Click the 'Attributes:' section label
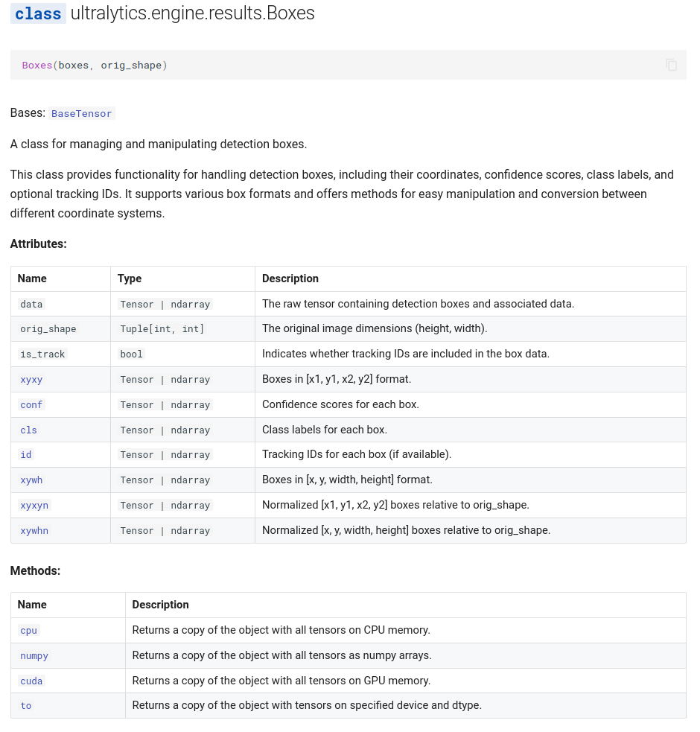The image size is (700, 732). (38, 244)
